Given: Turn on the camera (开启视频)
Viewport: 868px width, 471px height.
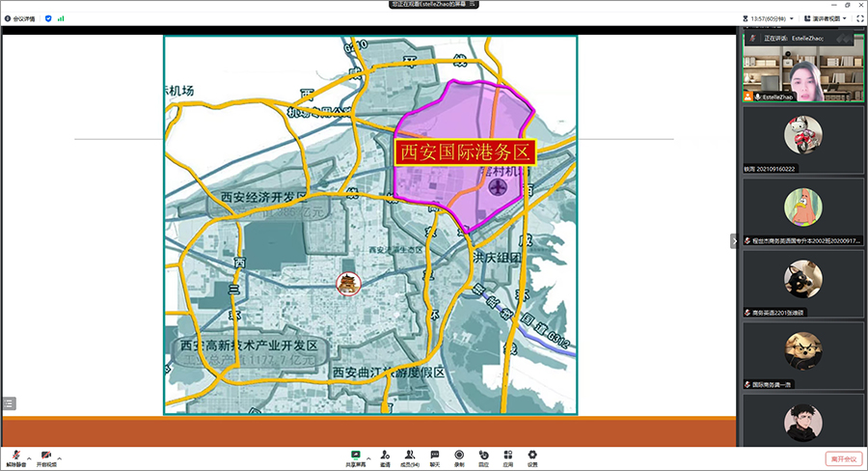Looking at the screenshot, I should [46, 456].
